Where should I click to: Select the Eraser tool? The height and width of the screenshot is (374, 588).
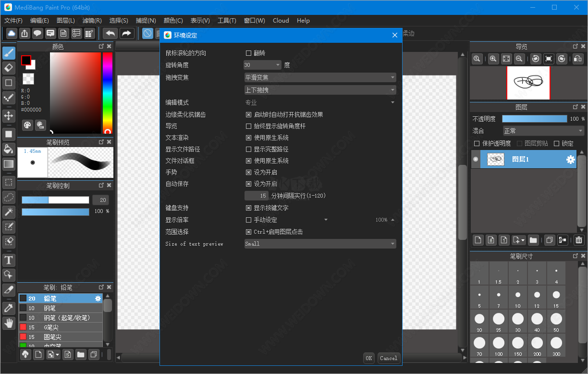tap(8, 68)
